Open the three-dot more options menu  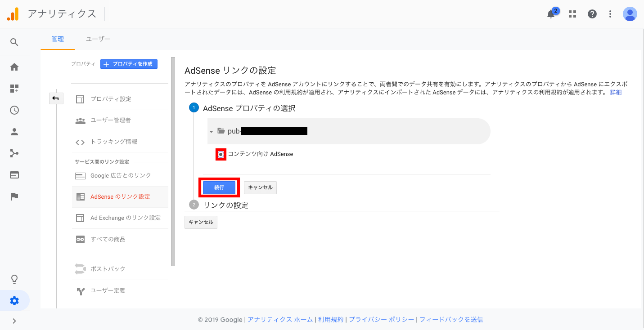610,14
